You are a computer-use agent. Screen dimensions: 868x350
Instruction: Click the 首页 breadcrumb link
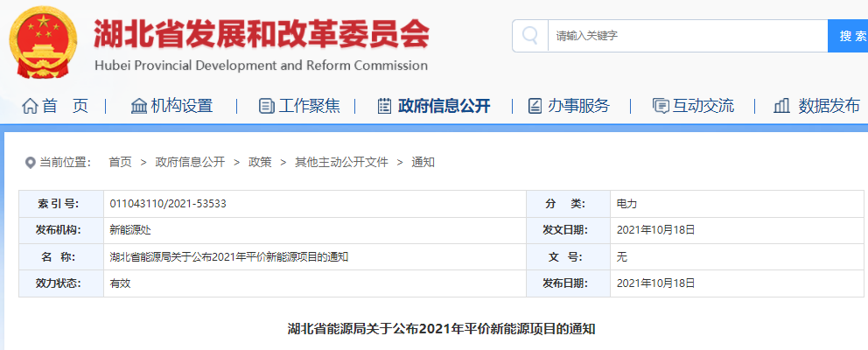pos(120,162)
